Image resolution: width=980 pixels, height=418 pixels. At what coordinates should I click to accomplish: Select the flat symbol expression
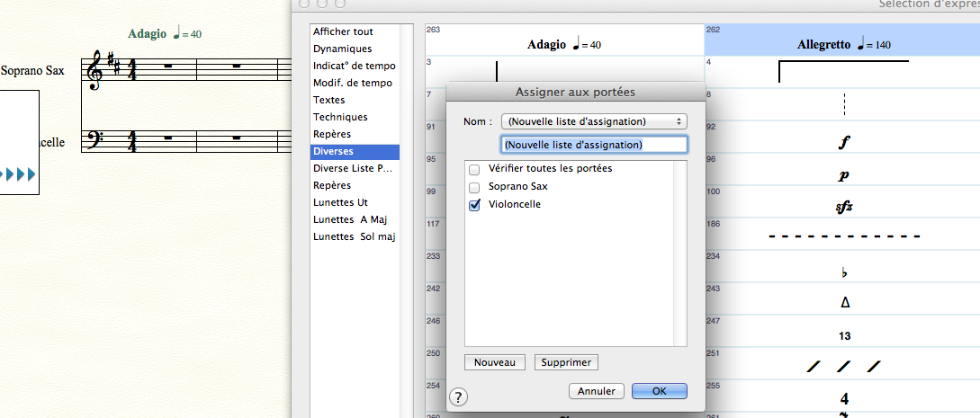click(x=843, y=271)
